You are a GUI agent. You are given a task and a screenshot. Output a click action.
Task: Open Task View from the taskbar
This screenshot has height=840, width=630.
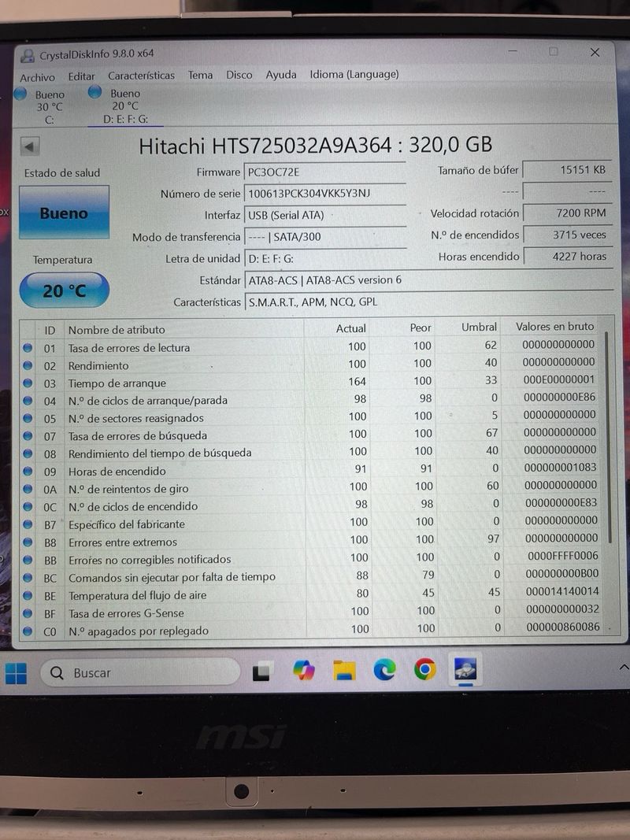pyautogui.click(x=262, y=671)
